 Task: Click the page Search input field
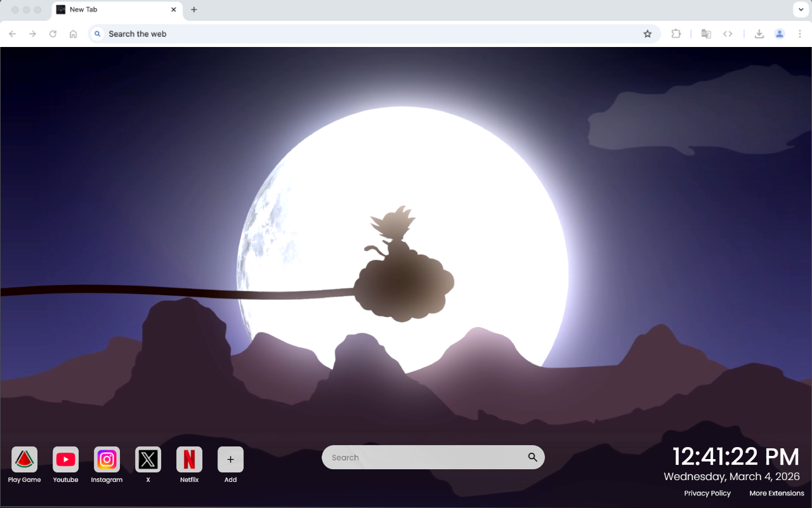click(433, 457)
